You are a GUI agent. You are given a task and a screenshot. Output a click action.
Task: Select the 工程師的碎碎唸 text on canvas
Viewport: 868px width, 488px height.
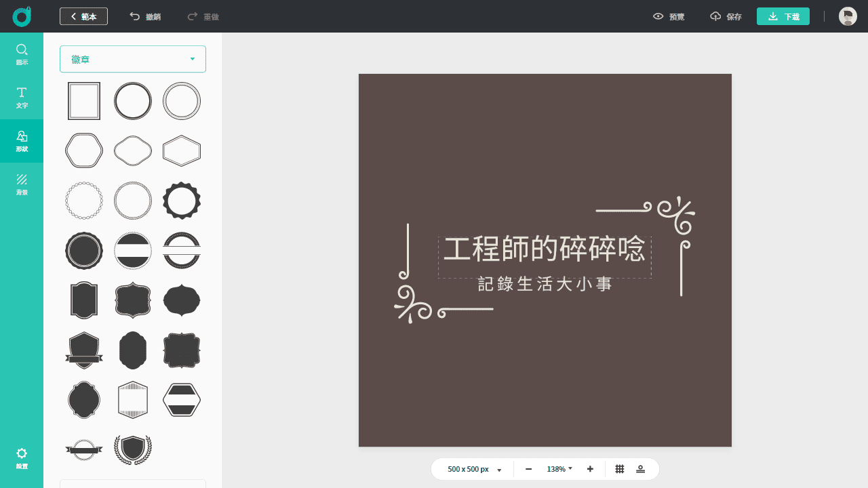click(545, 250)
